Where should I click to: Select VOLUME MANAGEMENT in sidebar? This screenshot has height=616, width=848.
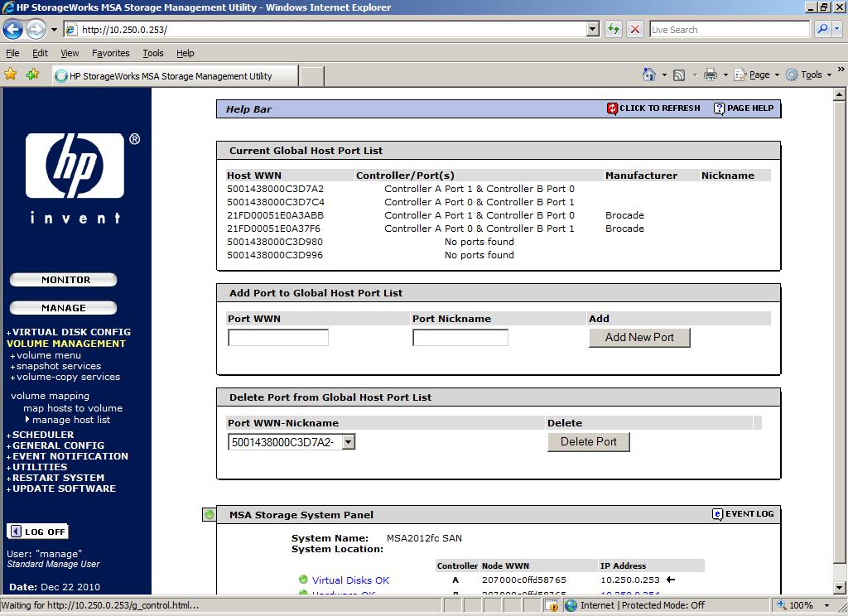[x=66, y=344]
